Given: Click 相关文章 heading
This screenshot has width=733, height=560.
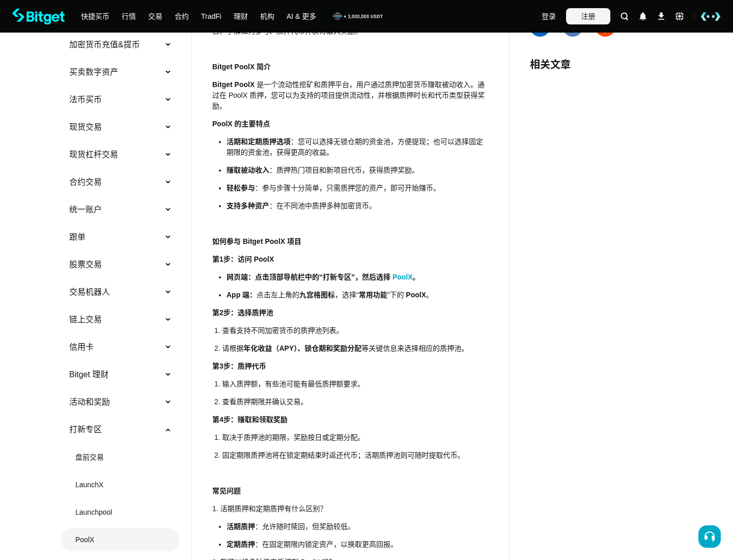Looking at the screenshot, I should [550, 64].
